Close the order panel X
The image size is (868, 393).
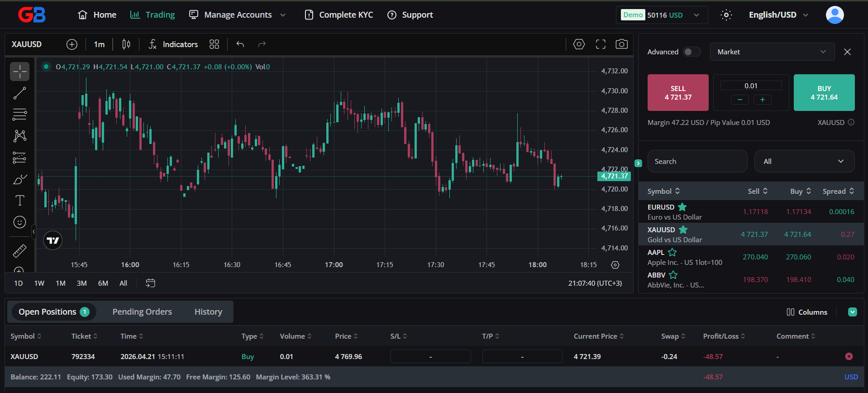848,52
